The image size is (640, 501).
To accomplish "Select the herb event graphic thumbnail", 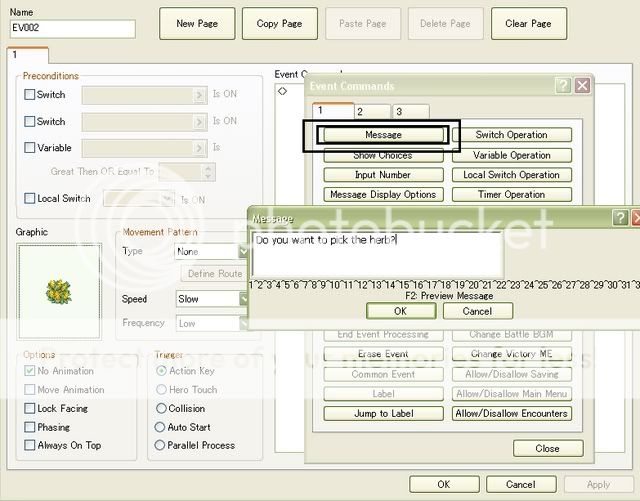I will click(x=59, y=290).
